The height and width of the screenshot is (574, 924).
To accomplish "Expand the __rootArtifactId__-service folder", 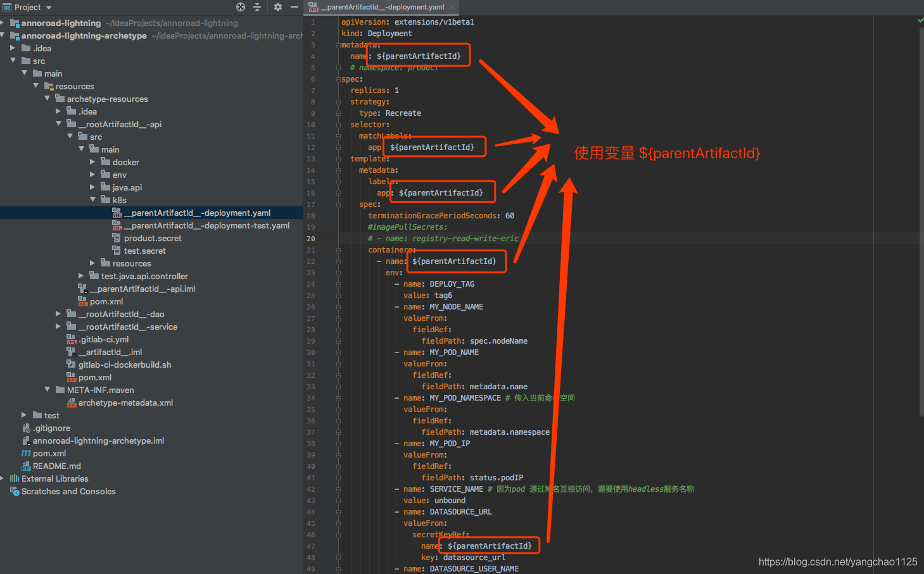I will [59, 327].
